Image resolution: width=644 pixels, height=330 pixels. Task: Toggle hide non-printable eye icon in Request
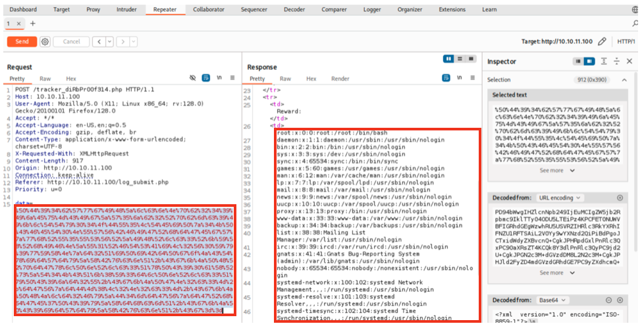point(193,78)
